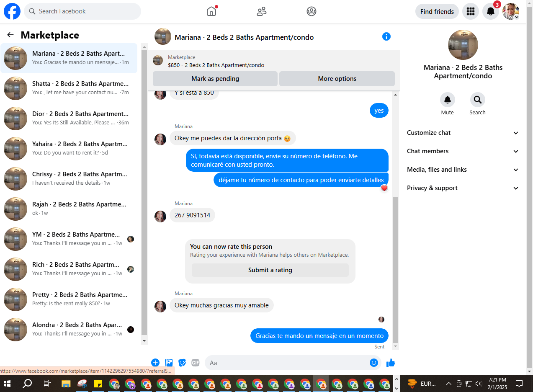Viewport: 533px width, 392px height.
Task: Open Alondra conversation
Action: tap(69, 330)
